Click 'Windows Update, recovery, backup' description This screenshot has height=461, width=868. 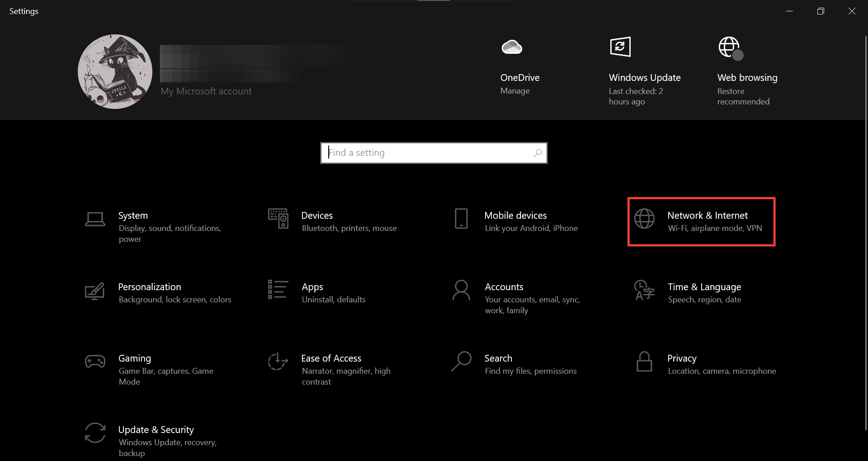pos(168,448)
